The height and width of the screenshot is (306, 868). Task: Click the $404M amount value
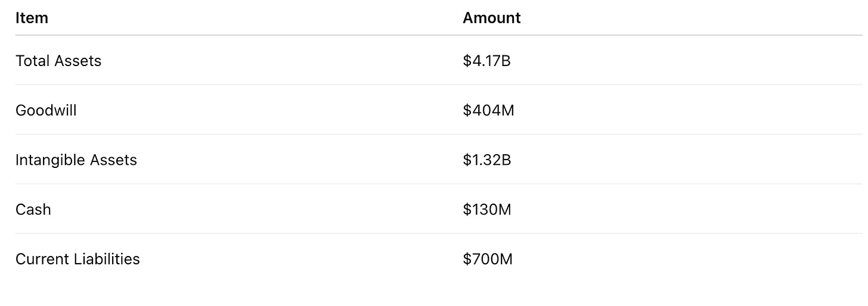click(488, 110)
